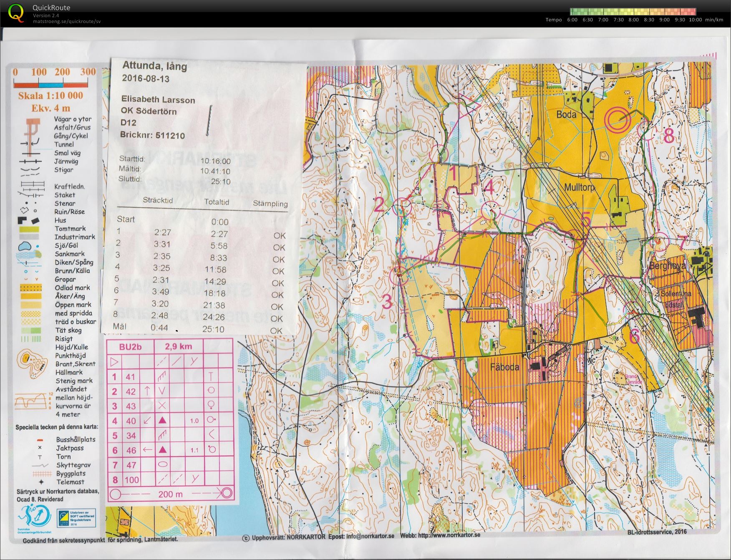Click the filled triangle in control 6 row
Screen dimensions: 731x560
pos(163,449)
